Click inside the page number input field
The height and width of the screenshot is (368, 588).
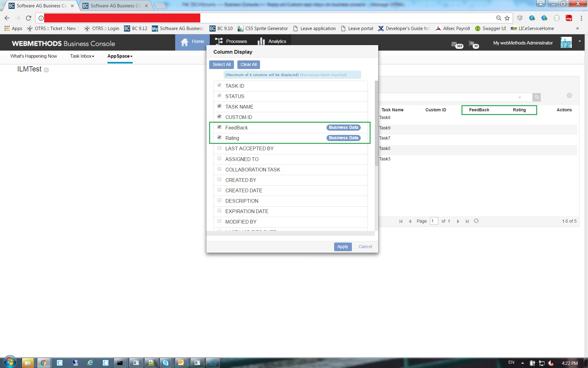click(434, 221)
